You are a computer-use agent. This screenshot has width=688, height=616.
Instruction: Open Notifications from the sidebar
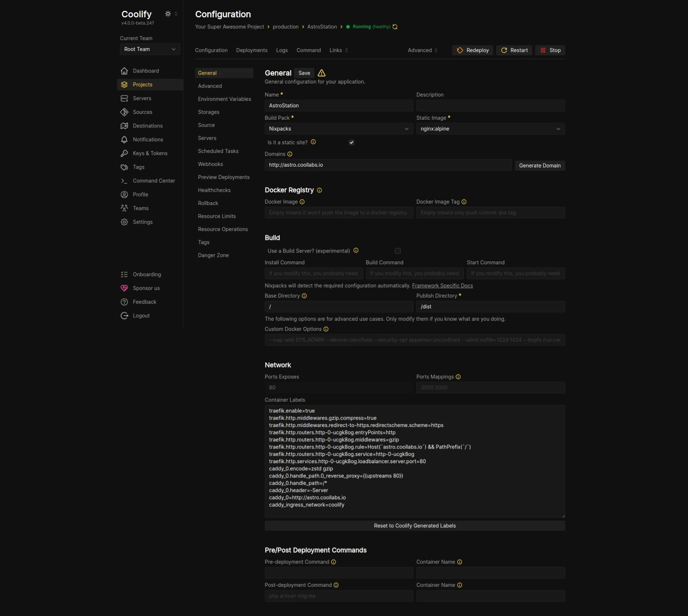tap(148, 139)
